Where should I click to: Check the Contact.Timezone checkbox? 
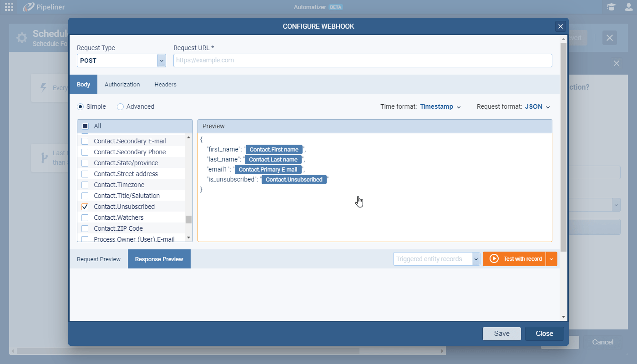click(x=85, y=185)
